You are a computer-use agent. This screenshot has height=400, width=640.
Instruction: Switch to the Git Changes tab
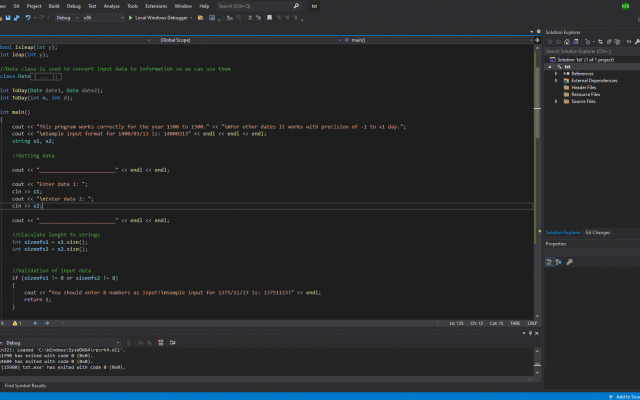(598, 233)
